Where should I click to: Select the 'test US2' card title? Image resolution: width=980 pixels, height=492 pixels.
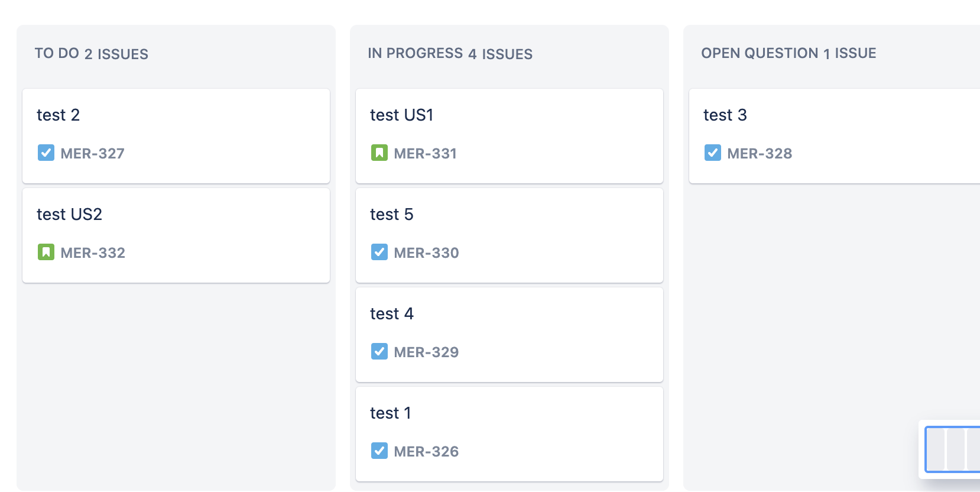69,214
